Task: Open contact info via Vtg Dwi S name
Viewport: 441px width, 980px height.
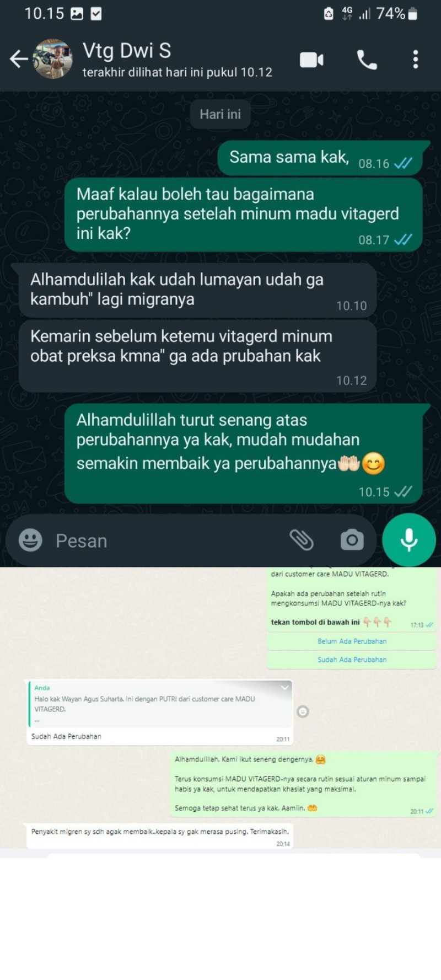Action: pos(127,51)
